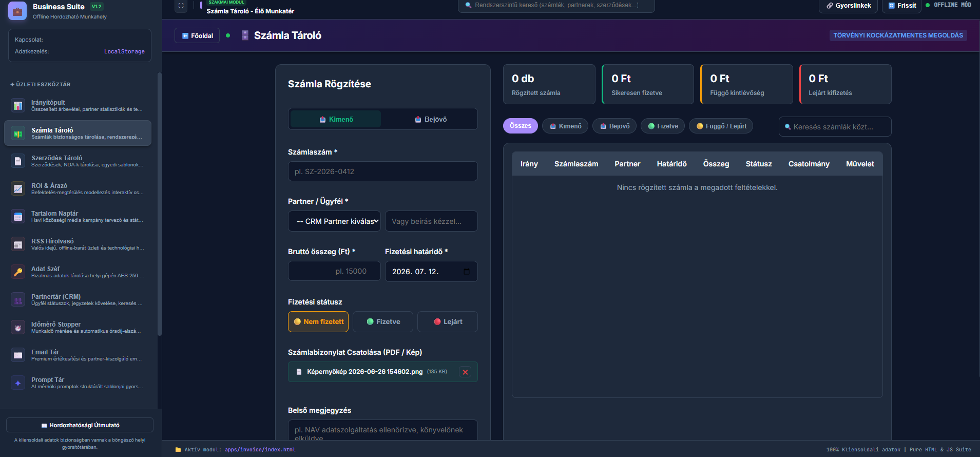Click the Csatolmány column header

pyautogui.click(x=809, y=164)
